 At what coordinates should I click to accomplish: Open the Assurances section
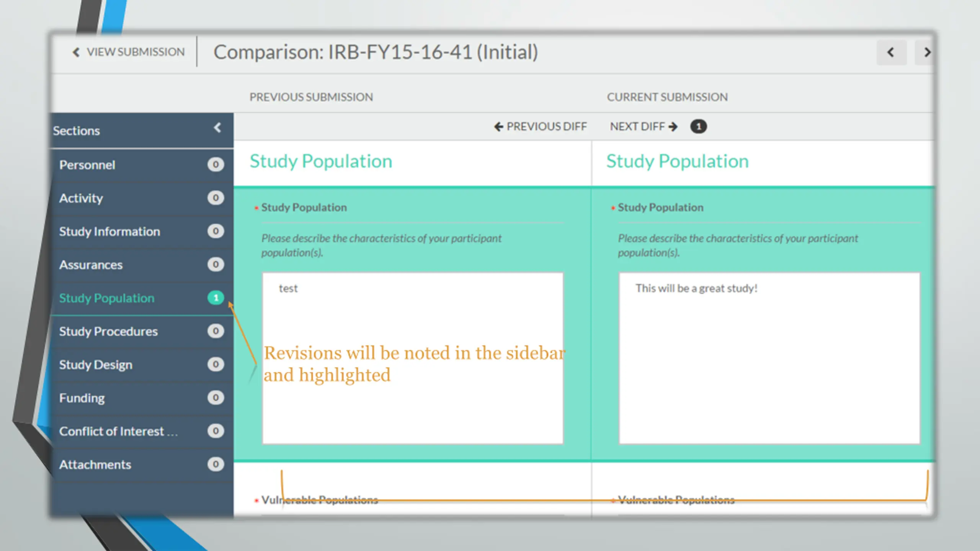coord(142,265)
